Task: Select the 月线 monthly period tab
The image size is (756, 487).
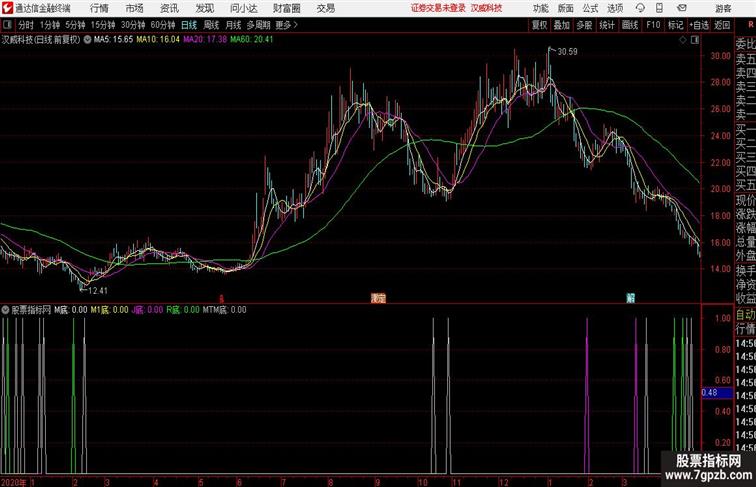Action: click(233, 25)
